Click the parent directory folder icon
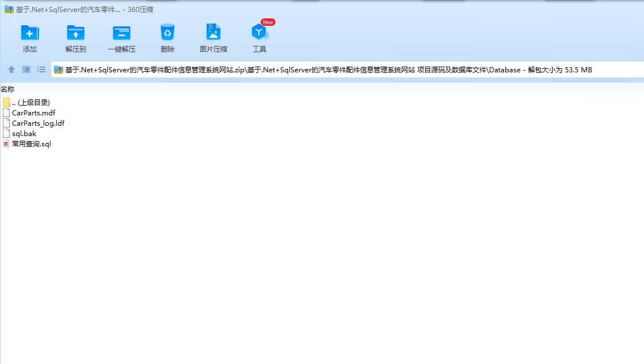Image resolution: width=644 pixels, height=364 pixels. click(x=6, y=102)
